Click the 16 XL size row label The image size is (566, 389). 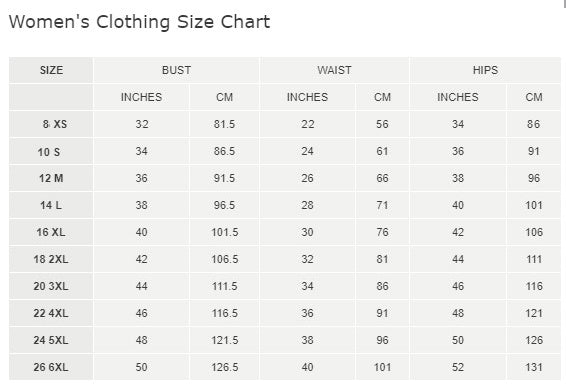[51, 232]
